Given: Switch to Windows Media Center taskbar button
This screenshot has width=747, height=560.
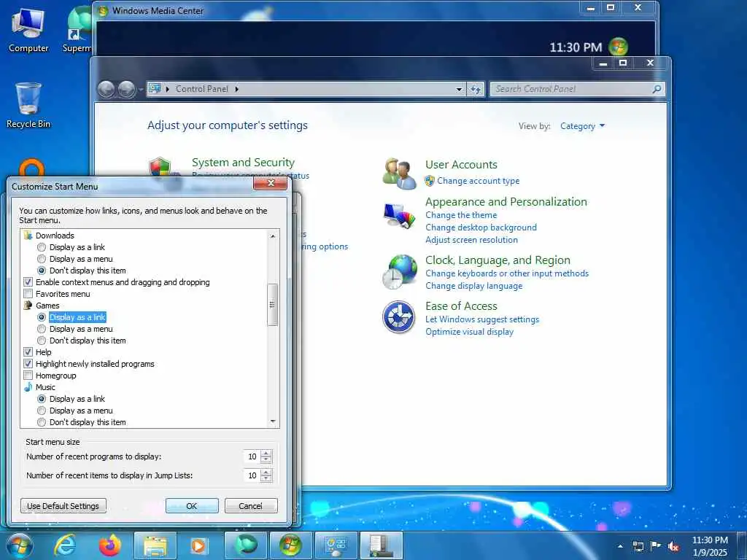Looking at the screenshot, I should (290, 545).
